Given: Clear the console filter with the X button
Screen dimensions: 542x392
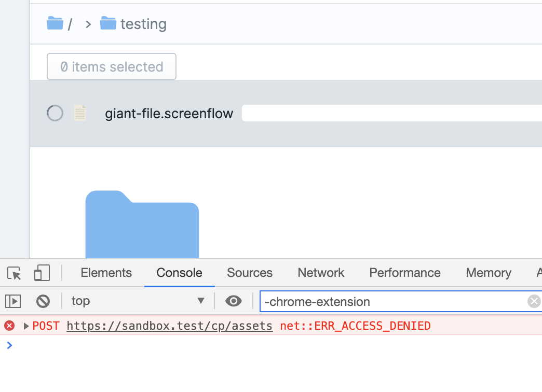Looking at the screenshot, I should [534, 301].
